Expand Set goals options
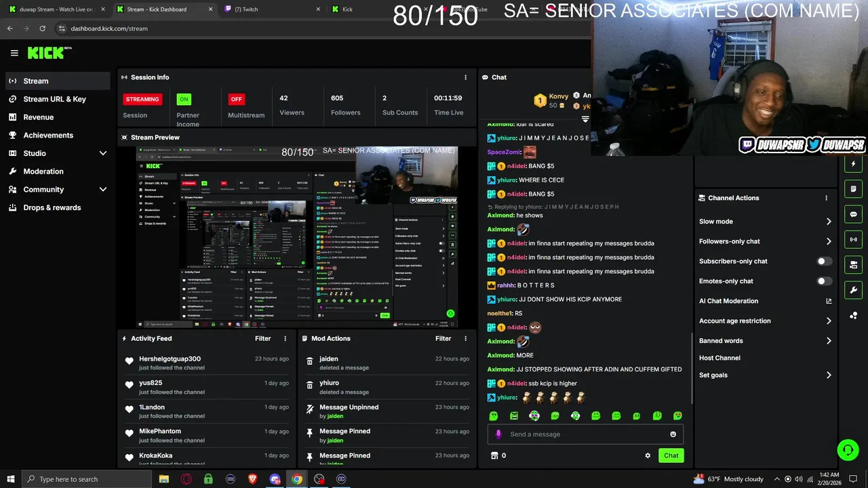This screenshot has height=488, width=868. point(829,375)
